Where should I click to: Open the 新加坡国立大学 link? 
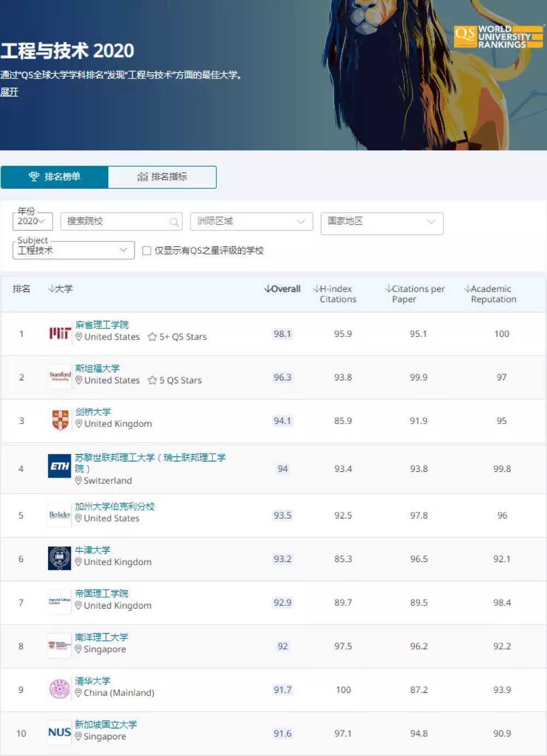click(x=106, y=724)
